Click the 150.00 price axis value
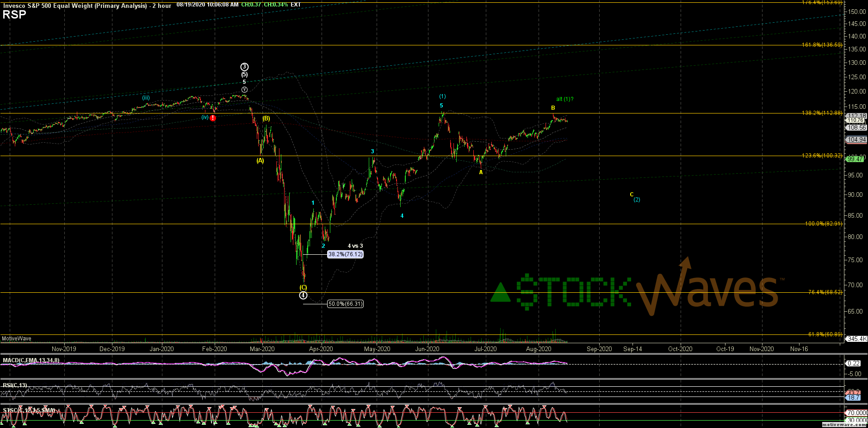Screen dimensions: 868x428 click(x=857, y=12)
